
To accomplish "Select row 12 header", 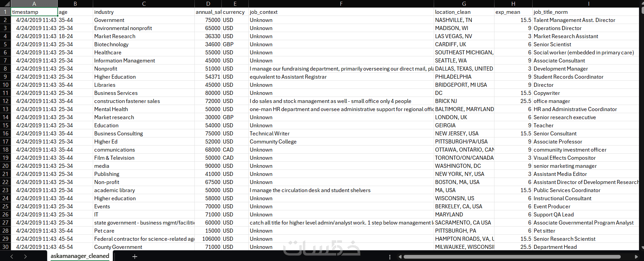I will tap(5, 101).
